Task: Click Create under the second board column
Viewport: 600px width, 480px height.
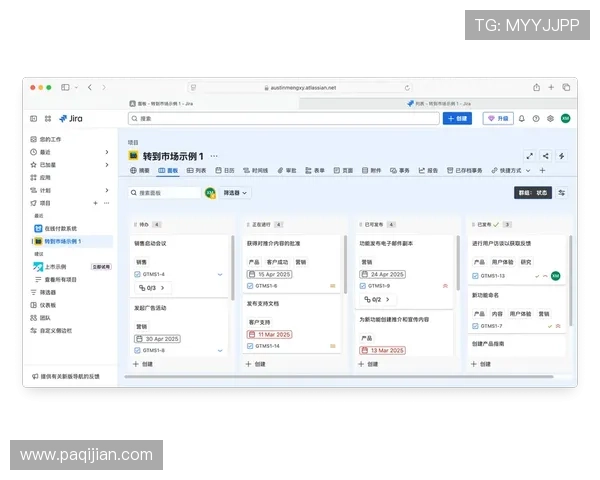Action: (x=255, y=364)
